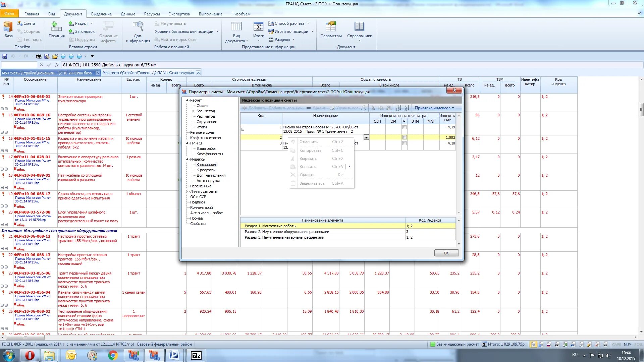Click the volume speaker icon in system tray
The width and height of the screenshot is (644, 362).
point(608,356)
